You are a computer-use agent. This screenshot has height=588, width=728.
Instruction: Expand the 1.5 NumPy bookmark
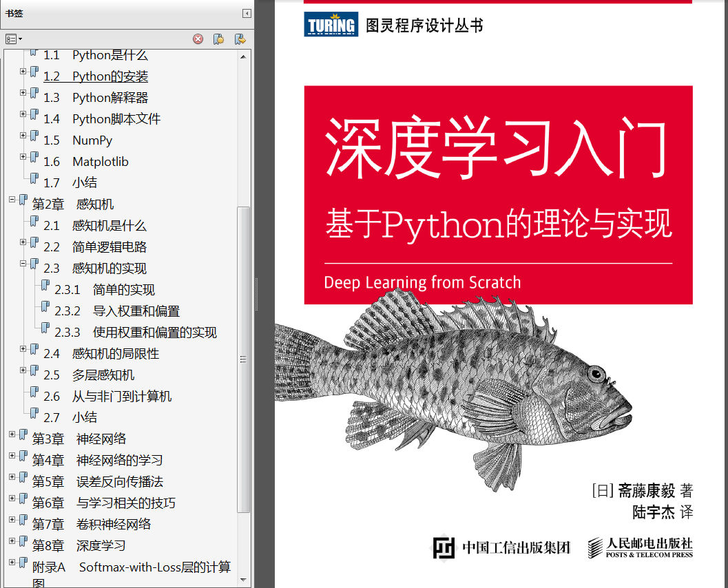(x=23, y=135)
